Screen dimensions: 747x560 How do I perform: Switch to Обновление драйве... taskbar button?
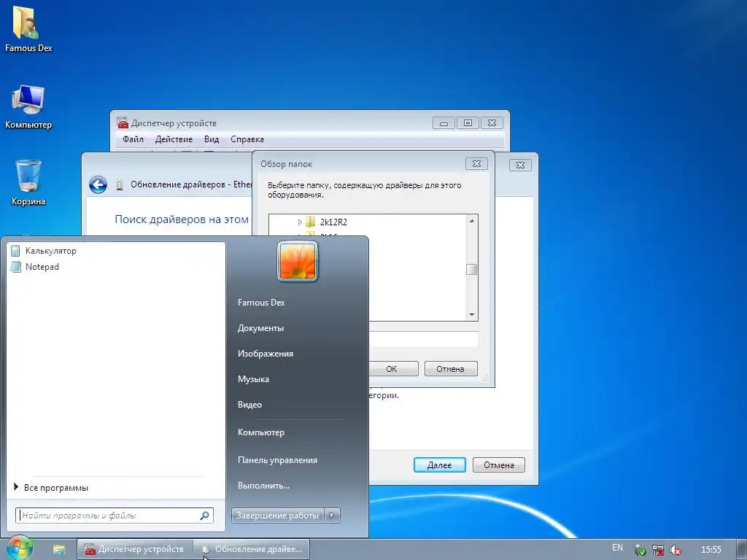[252, 549]
